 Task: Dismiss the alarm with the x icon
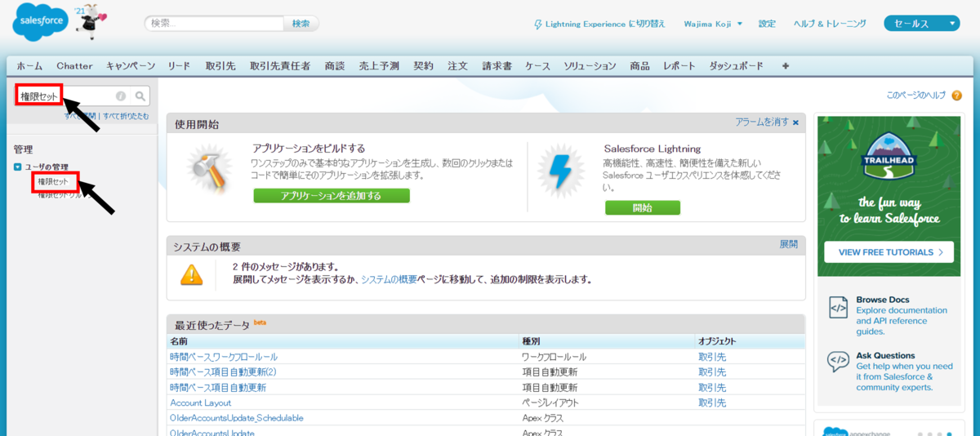[x=795, y=122]
